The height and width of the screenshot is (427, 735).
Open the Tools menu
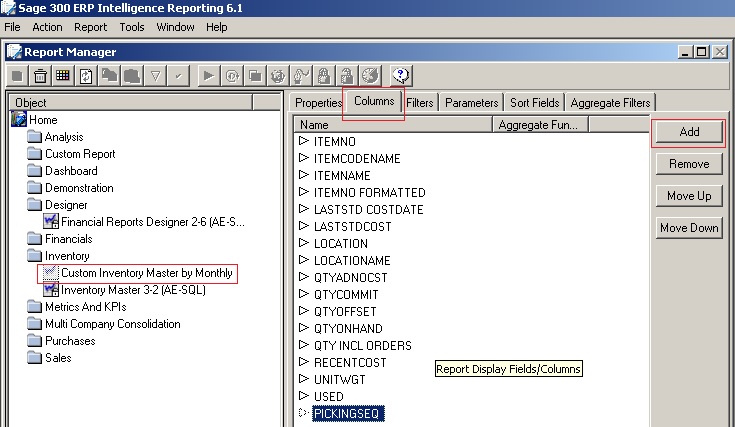(x=132, y=27)
